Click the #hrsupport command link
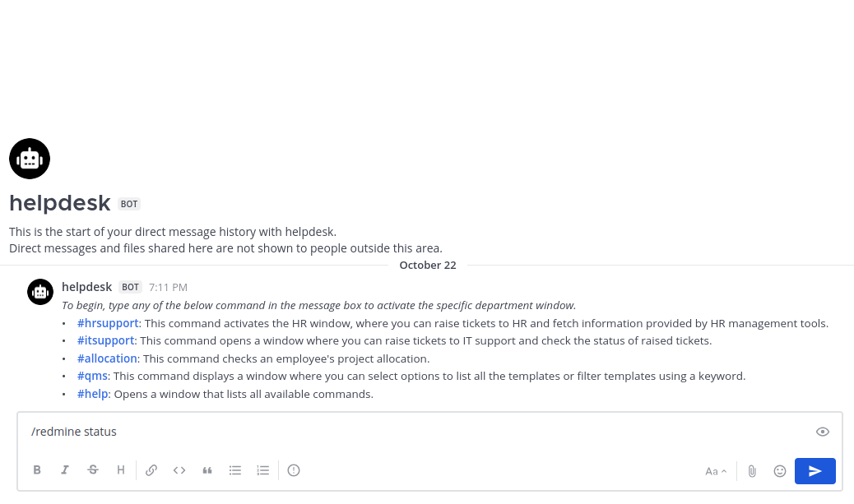This screenshot has width=854, height=504. 108,323
